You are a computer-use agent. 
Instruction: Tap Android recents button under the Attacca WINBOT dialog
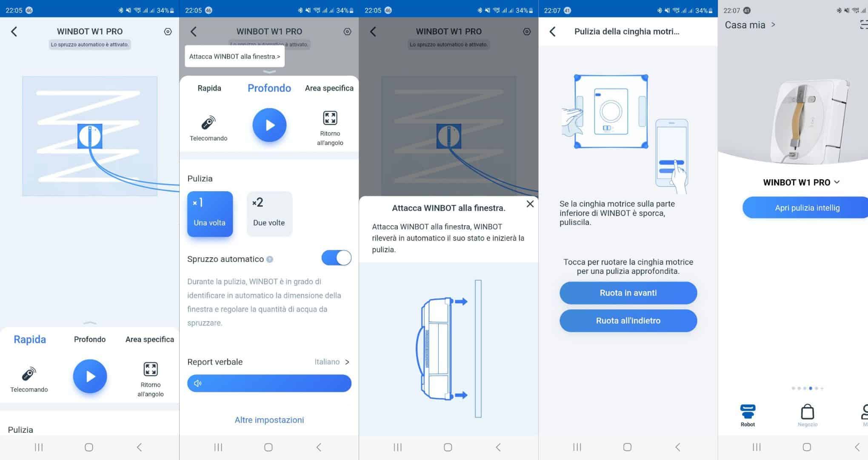pos(398,447)
